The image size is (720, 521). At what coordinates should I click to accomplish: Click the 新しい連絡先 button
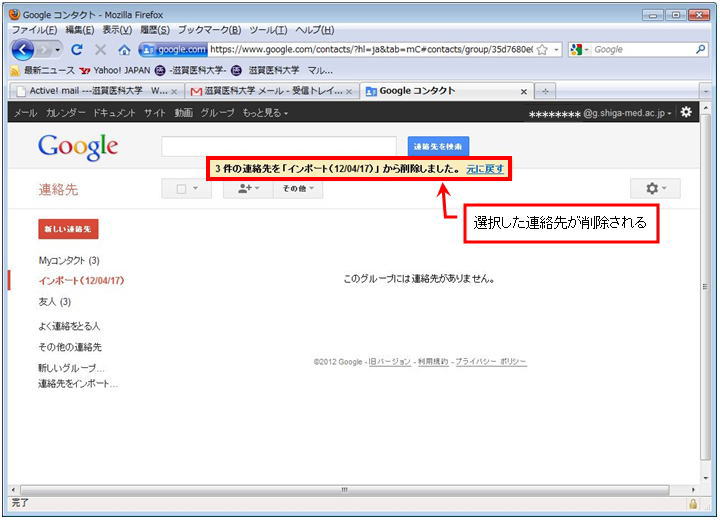tap(68, 229)
